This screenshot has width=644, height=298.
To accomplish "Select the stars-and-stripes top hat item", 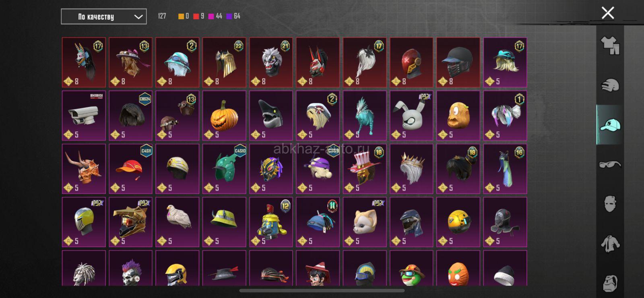I will (x=365, y=169).
